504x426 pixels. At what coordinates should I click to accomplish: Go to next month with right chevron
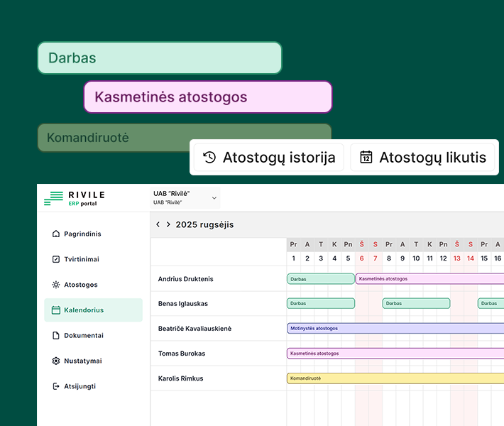[x=168, y=224]
